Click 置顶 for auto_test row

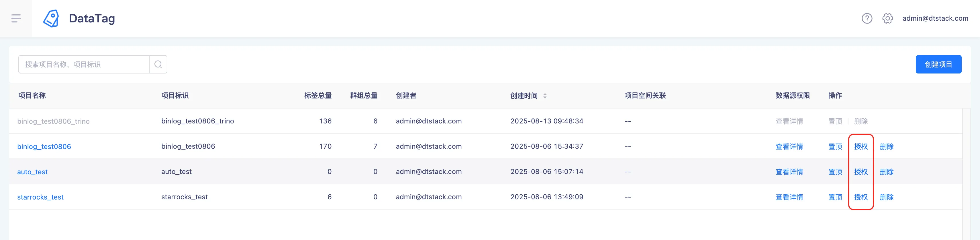835,172
